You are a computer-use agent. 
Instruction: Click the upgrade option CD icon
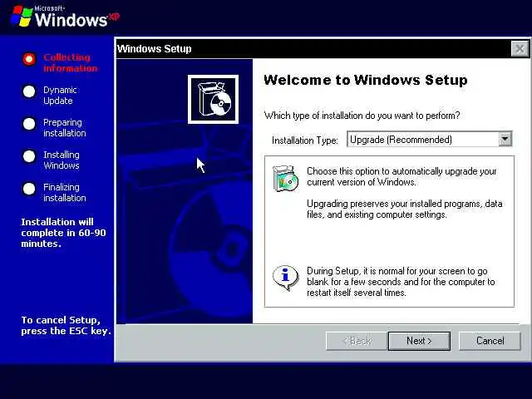pos(285,178)
